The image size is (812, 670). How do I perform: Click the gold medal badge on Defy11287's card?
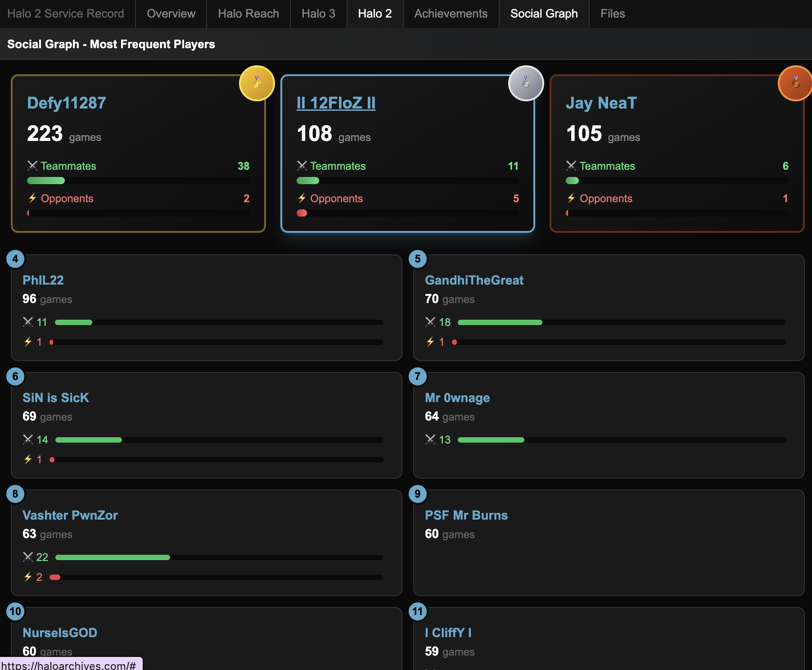click(x=257, y=83)
